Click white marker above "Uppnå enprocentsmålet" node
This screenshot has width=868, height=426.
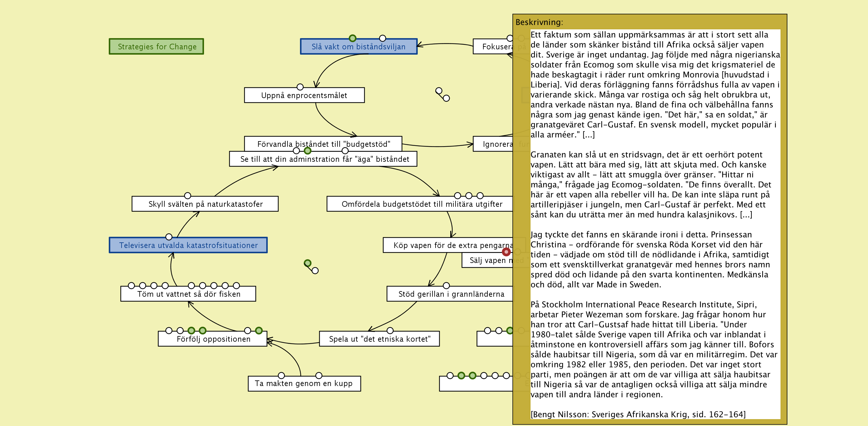coord(300,87)
